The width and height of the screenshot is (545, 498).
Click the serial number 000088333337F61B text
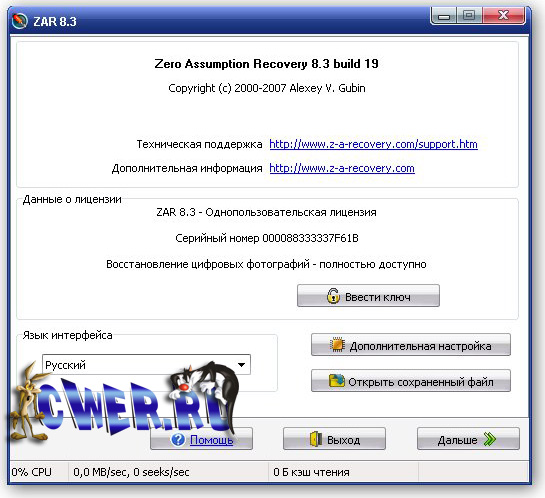[310, 238]
